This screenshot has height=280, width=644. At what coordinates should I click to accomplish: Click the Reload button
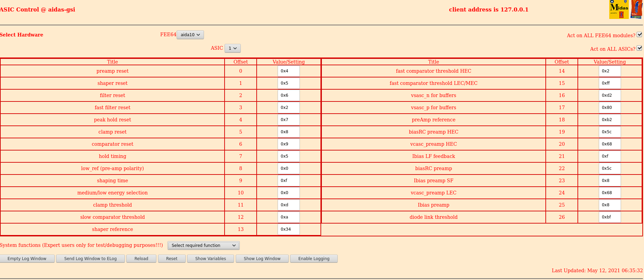pos(141,259)
